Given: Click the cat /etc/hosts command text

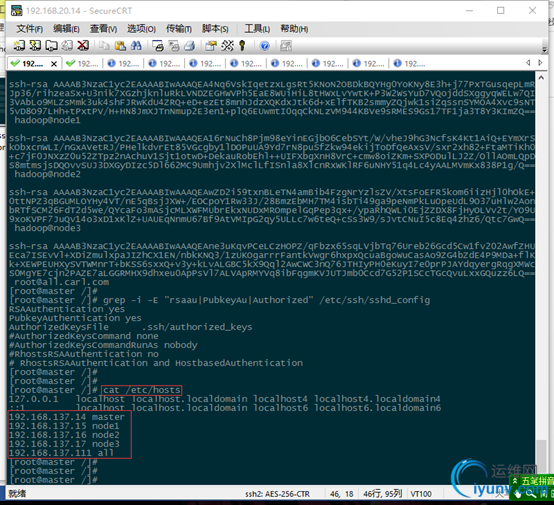Looking at the screenshot, I should [142, 390].
